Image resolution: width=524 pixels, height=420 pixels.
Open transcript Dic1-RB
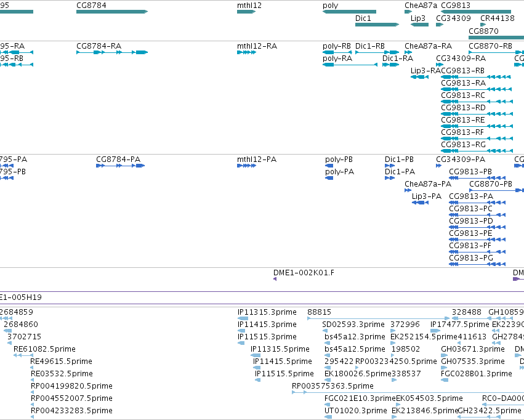(x=377, y=52)
